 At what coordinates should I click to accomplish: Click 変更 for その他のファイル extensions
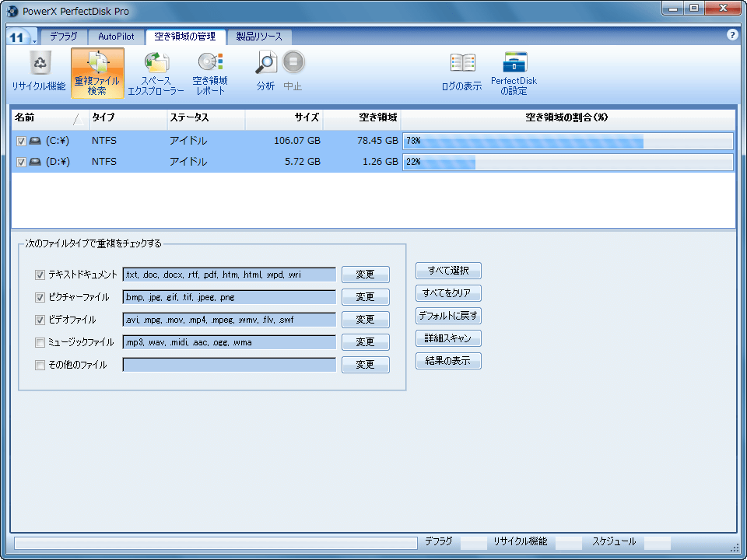366,365
